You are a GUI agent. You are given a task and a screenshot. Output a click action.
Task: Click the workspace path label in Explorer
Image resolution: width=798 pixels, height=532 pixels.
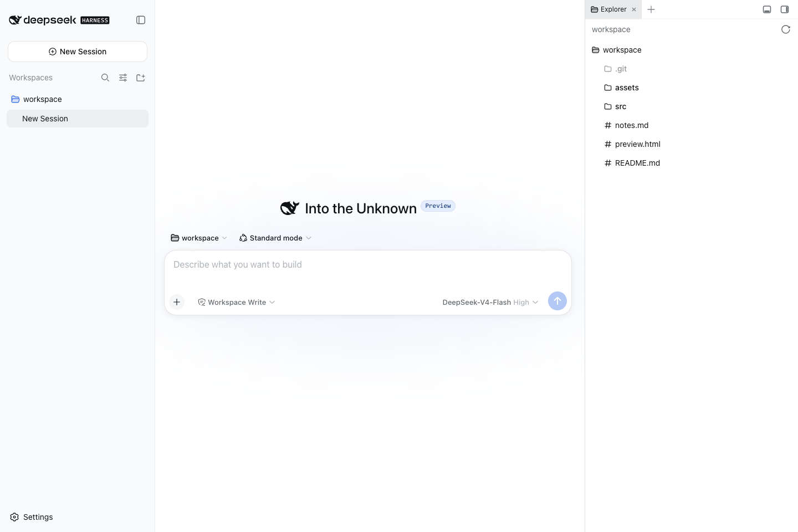tap(611, 29)
